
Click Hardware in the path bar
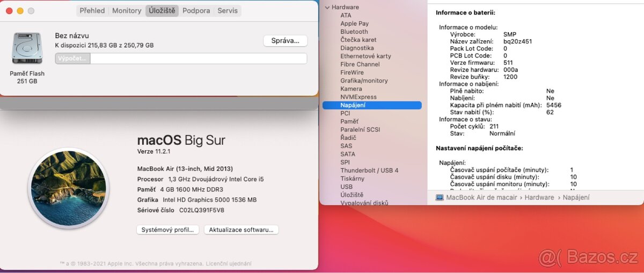pos(539,197)
